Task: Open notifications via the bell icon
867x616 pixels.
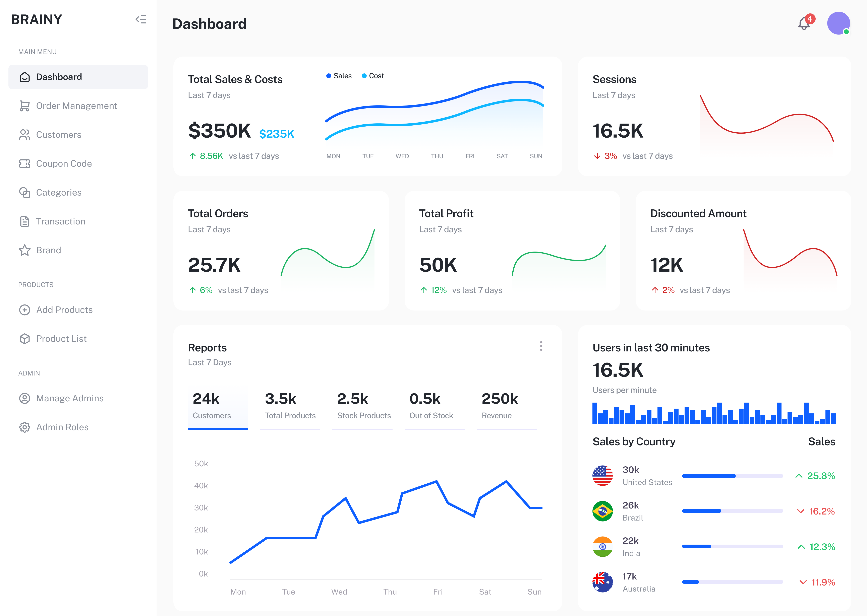Action: (804, 24)
